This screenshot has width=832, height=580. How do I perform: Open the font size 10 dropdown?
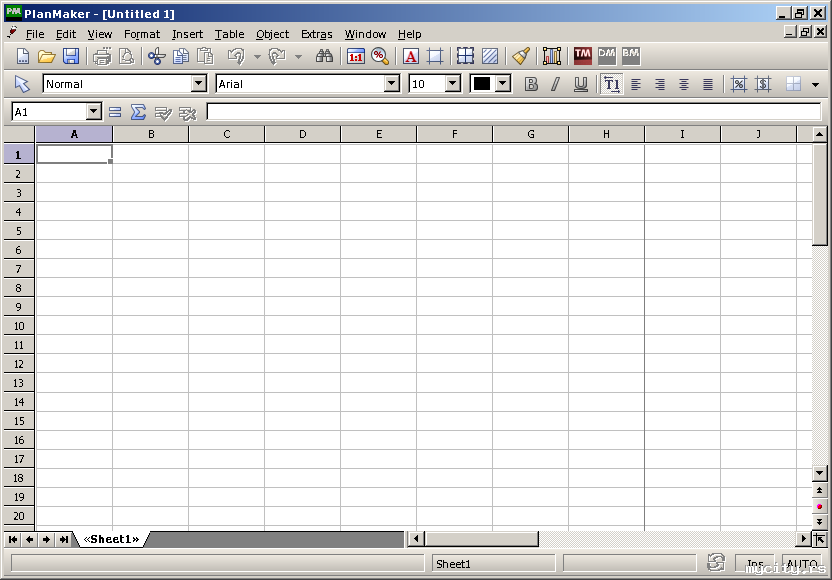(x=452, y=83)
